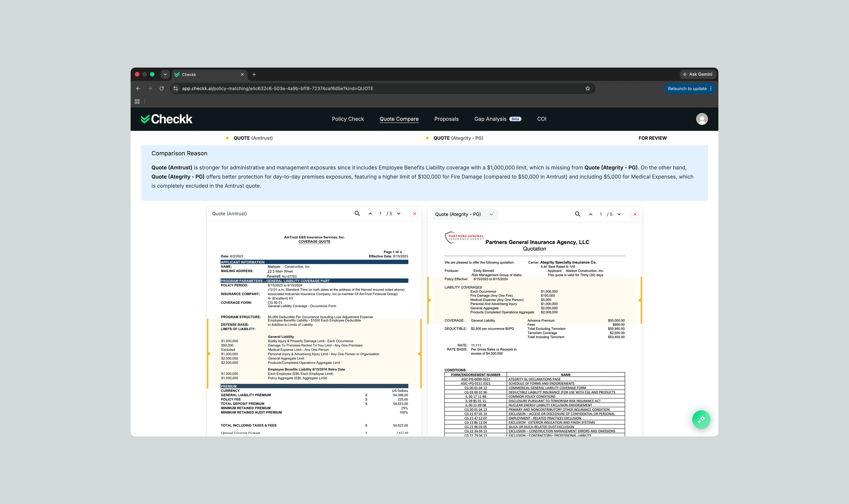This screenshot has width=849, height=504.
Task: Open the Proposals section
Action: coord(446,119)
